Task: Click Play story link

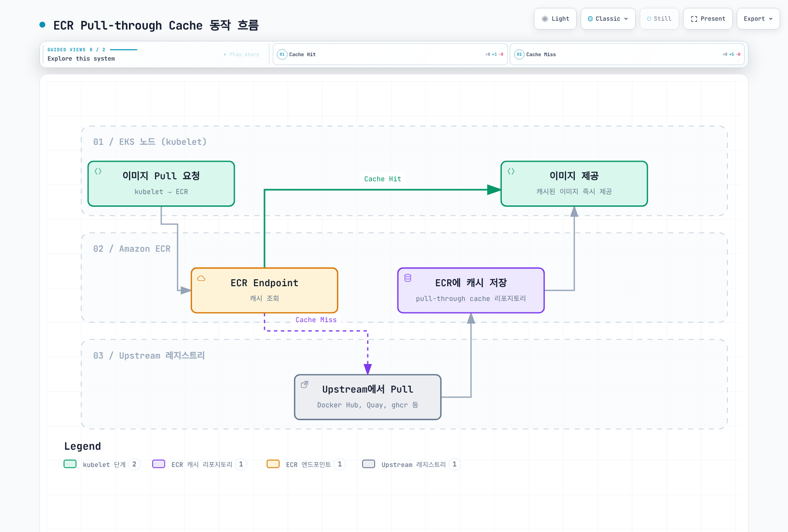Action: [241, 54]
